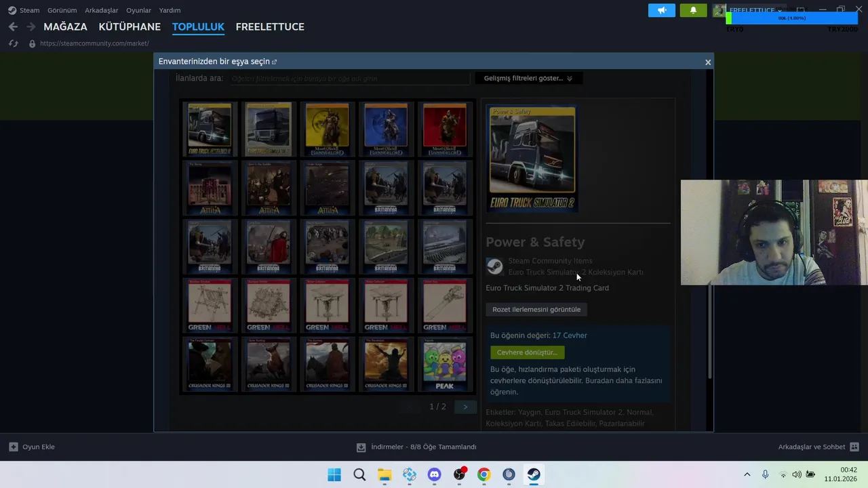Select the blue Bannerlord card

(386, 129)
